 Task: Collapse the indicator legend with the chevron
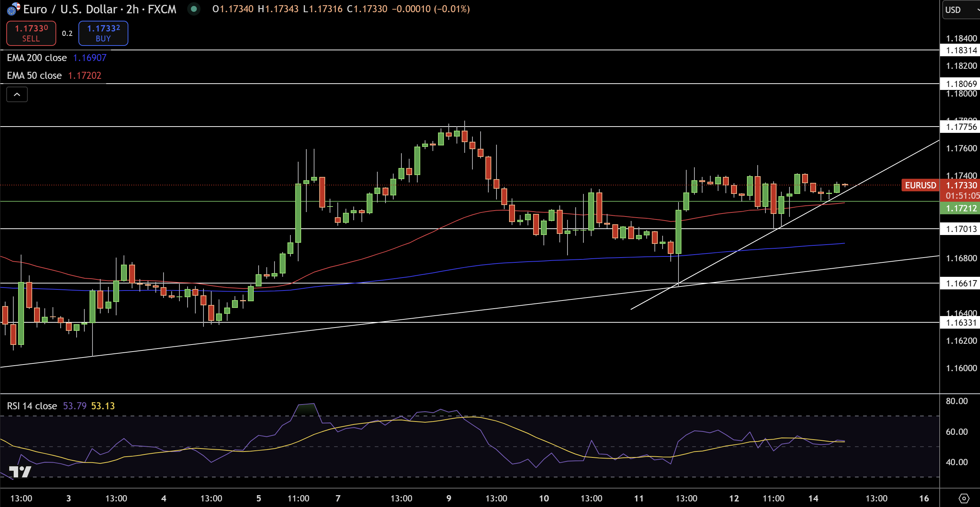(x=17, y=94)
